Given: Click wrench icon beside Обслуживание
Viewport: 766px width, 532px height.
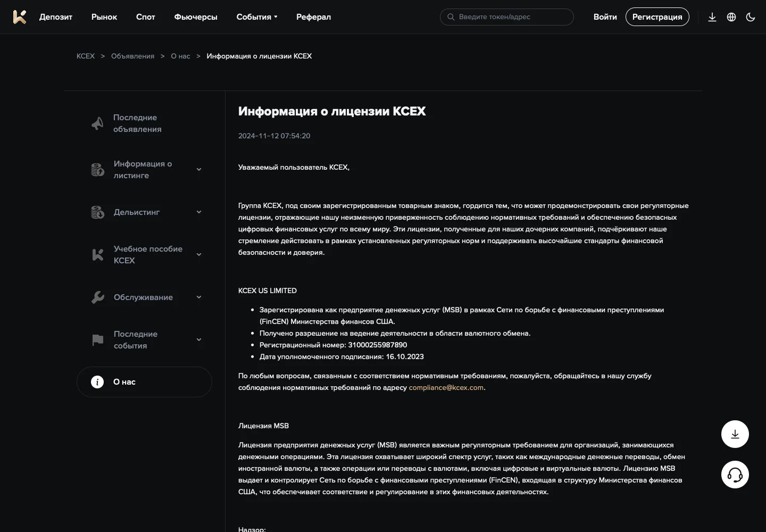Looking at the screenshot, I should (x=97, y=297).
